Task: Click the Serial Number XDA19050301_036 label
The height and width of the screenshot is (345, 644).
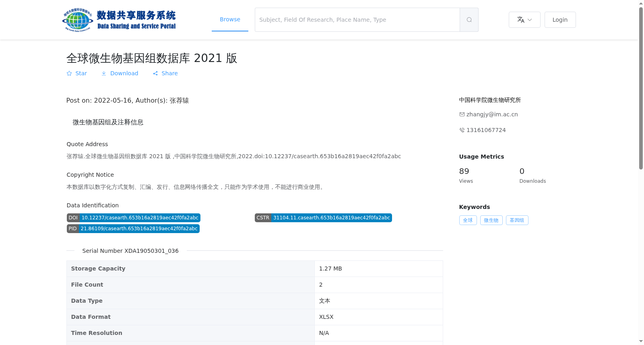Action: coord(130,251)
